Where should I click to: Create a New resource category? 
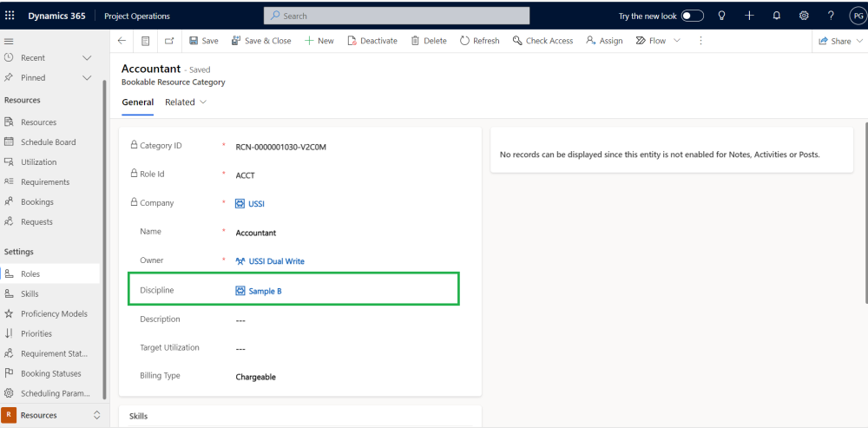pos(319,41)
